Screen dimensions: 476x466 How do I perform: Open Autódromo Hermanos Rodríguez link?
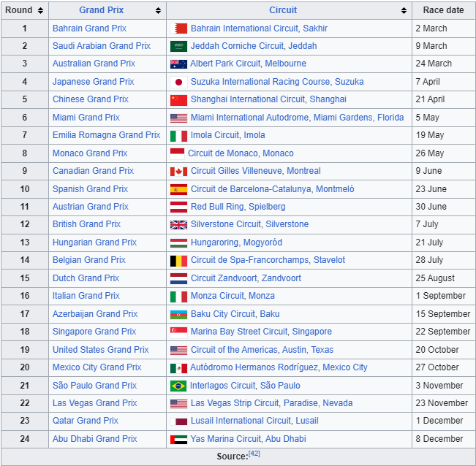click(254, 367)
